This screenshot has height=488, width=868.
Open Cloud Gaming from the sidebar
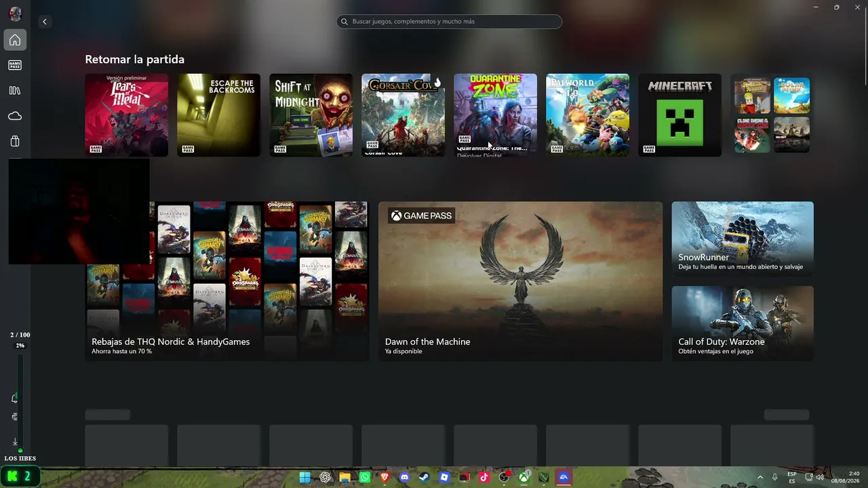(15, 116)
